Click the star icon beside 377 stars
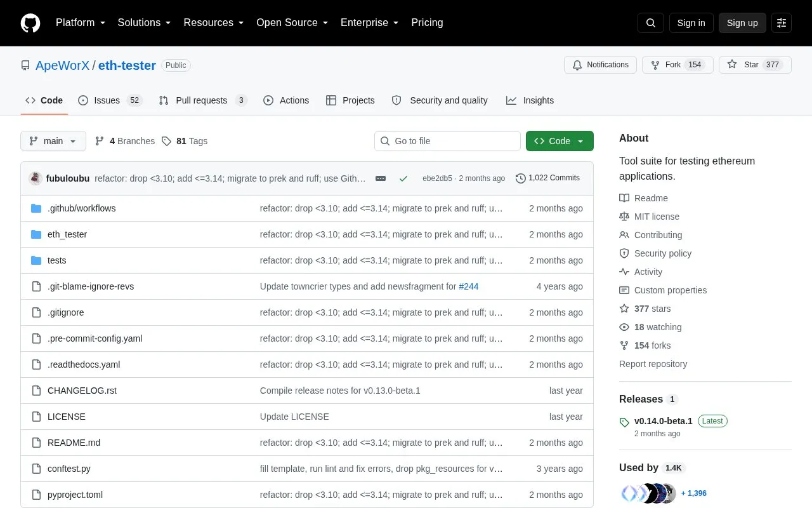The image size is (812, 508). 624,309
